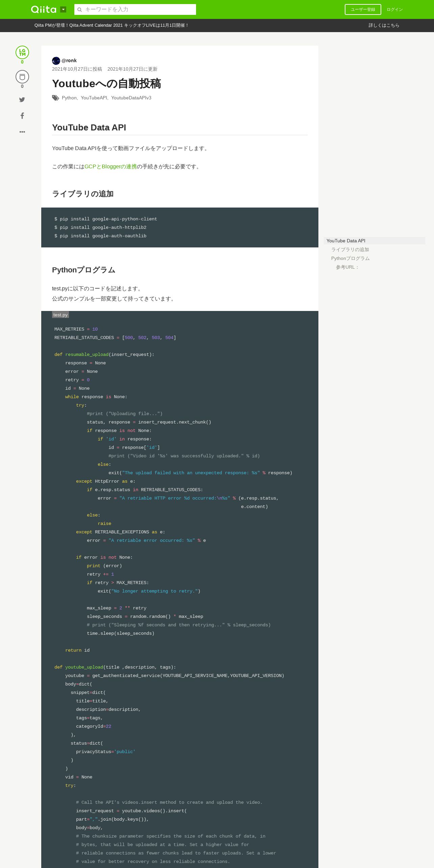
Task: Jump to YouTube Data API in the outline
Action: (x=375, y=241)
